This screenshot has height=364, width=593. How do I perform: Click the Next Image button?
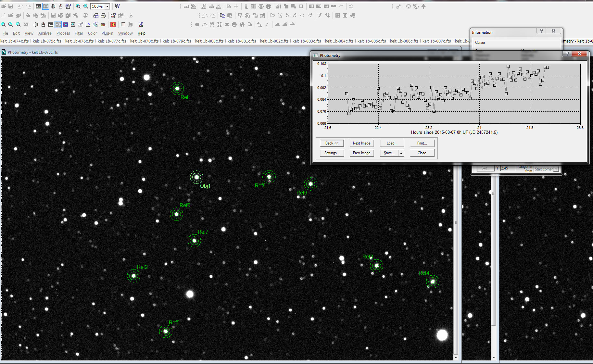(x=361, y=143)
